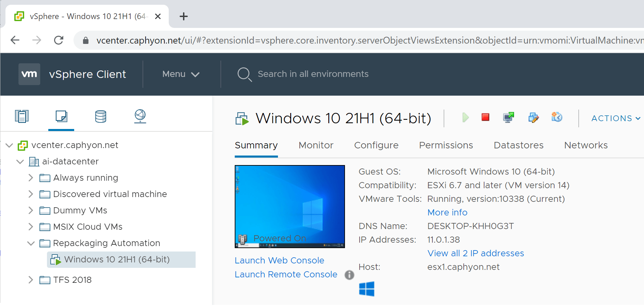
Task: Click the browser forward arrow
Action: coord(37,40)
